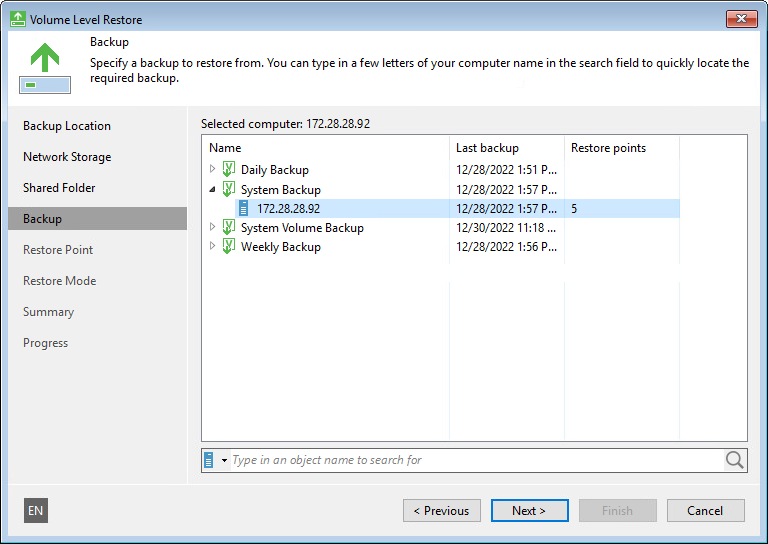Expand the System Volume Backup node
This screenshot has width=768, height=544.
(212, 227)
